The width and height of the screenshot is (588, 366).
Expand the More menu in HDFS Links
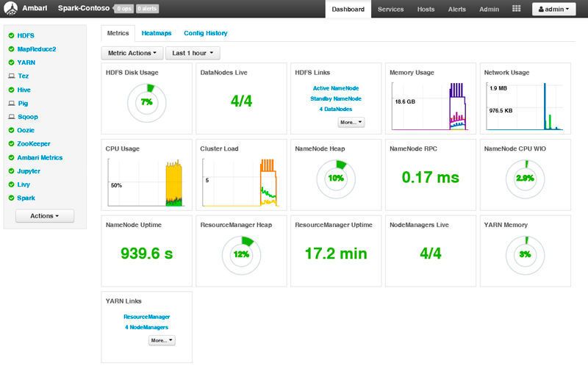[x=351, y=122]
